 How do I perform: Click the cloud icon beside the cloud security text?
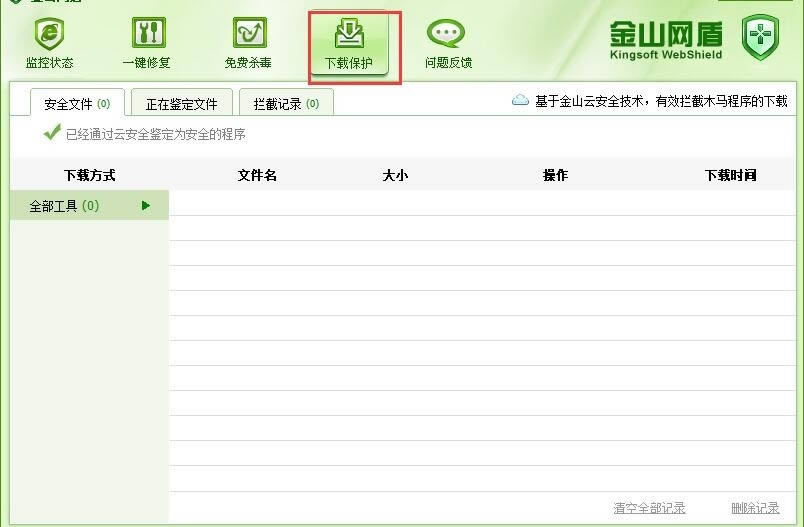coord(520,100)
